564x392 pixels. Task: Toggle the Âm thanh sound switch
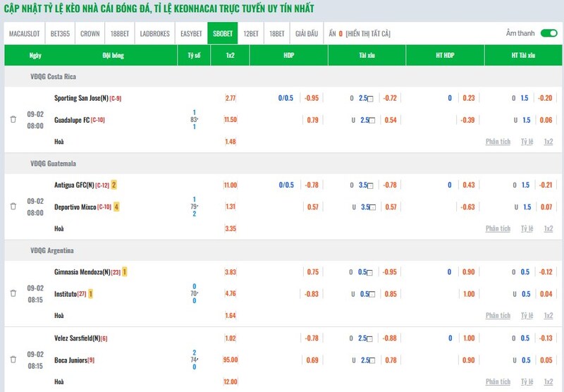[548, 33]
